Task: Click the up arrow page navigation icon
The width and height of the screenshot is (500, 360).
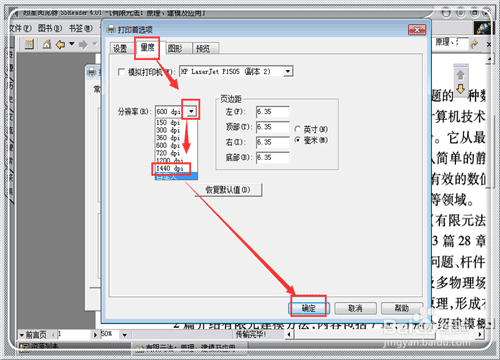Action: (x=460, y=75)
